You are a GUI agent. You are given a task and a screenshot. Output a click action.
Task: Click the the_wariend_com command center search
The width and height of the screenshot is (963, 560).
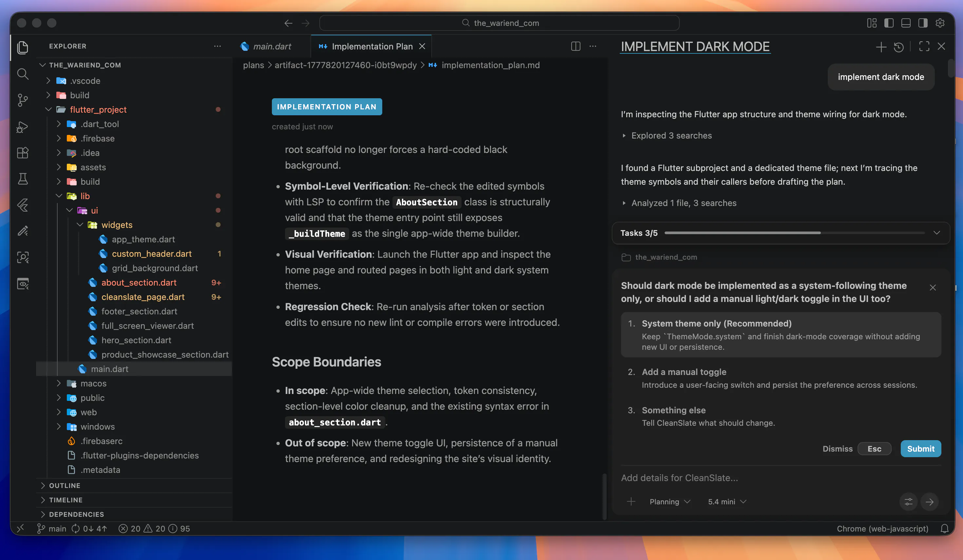click(499, 23)
